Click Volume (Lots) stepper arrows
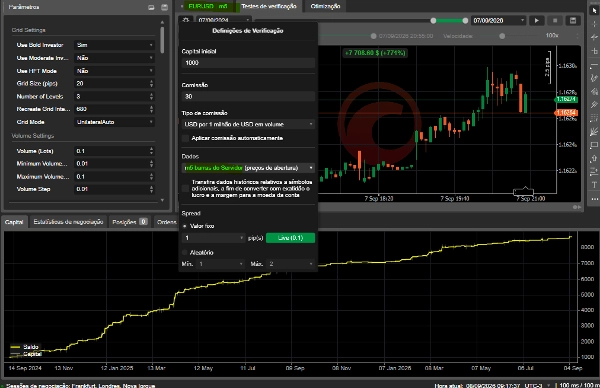600x388 pixels. (x=152, y=151)
